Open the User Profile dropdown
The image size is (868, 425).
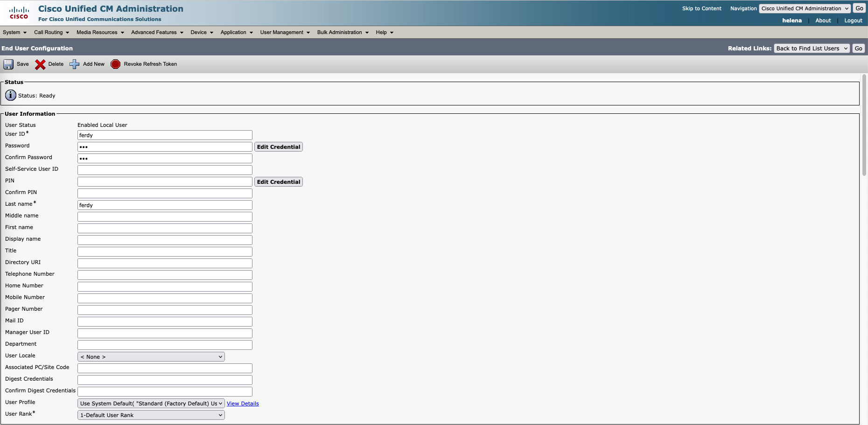pyautogui.click(x=151, y=404)
